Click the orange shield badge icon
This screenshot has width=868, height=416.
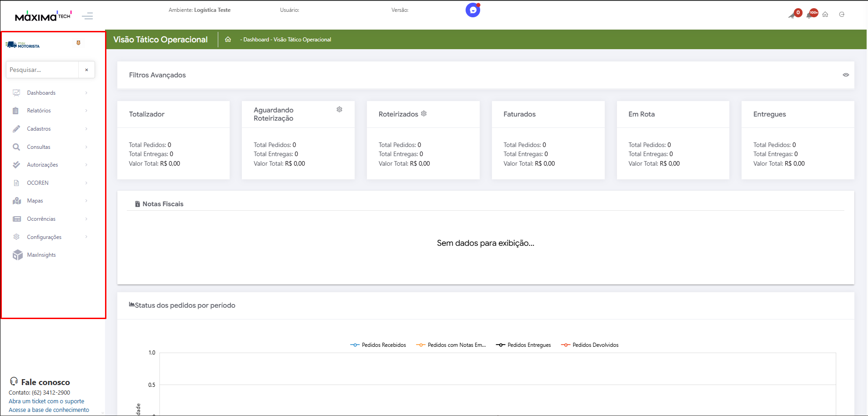(78, 43)
